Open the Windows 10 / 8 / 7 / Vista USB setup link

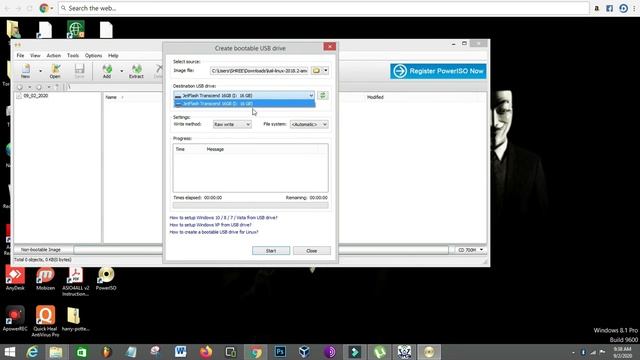tap(223, 218)
